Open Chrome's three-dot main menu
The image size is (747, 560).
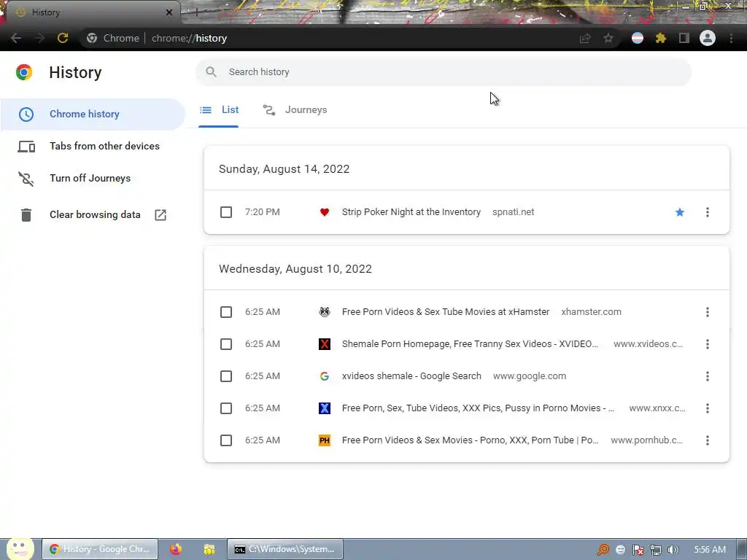point(731,38)
